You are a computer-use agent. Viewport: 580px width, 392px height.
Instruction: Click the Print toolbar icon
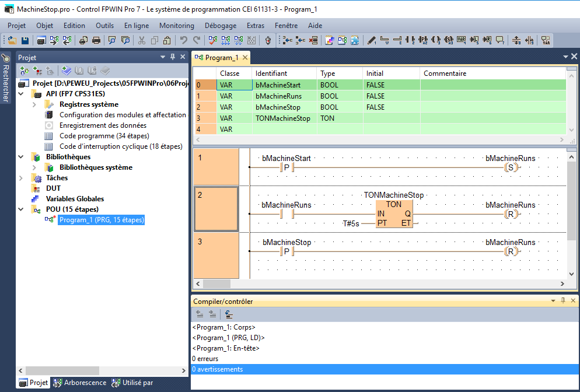pos(97,40)
